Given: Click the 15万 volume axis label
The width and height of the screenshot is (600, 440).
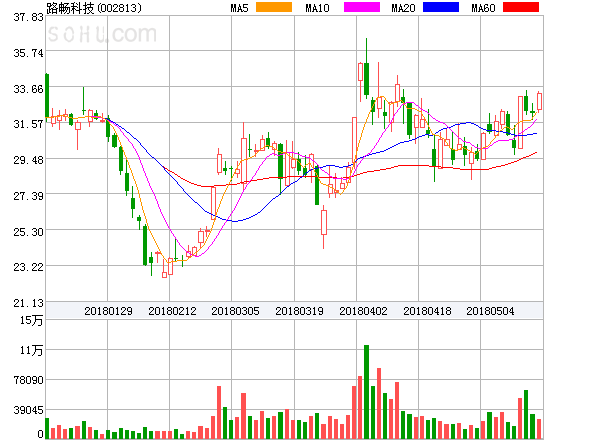Looking at the screenshot, I should [x=31, y=320].
